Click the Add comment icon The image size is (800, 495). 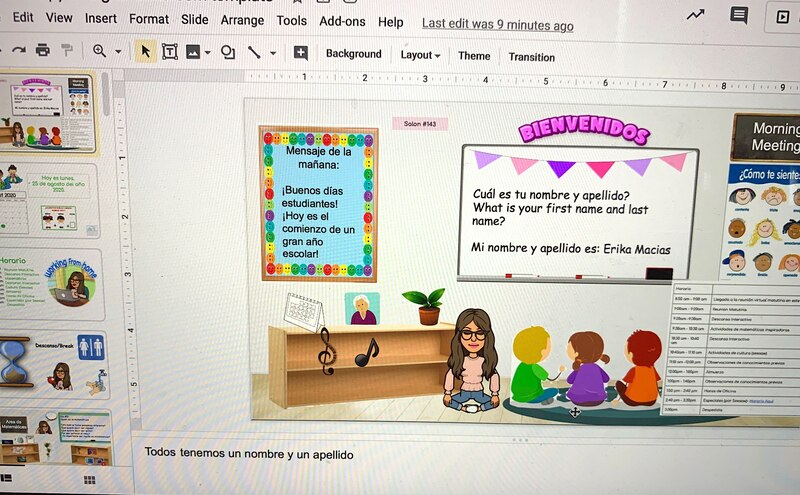[300, 53]
